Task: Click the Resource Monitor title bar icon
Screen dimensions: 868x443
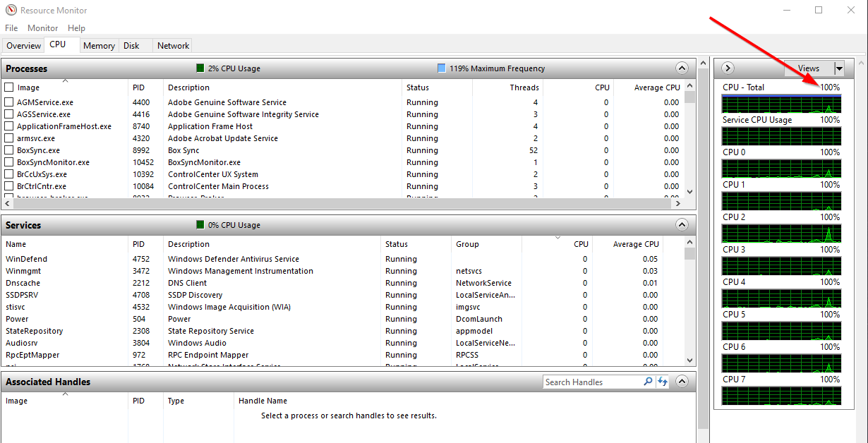Action: point(10,10)
